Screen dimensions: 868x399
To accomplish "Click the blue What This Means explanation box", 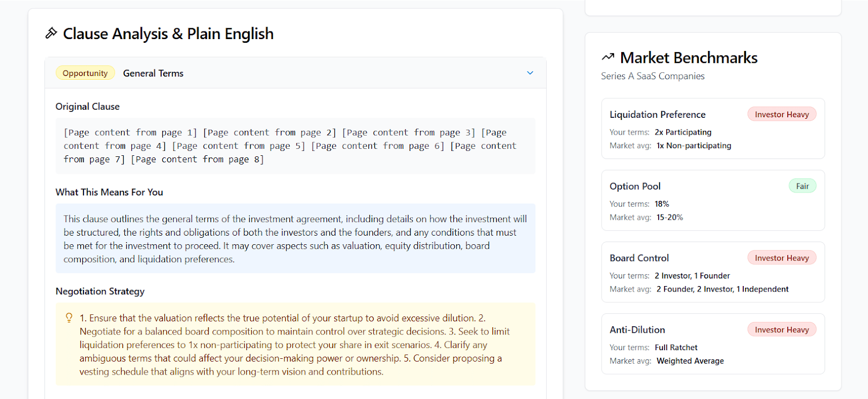I will 295,239.
